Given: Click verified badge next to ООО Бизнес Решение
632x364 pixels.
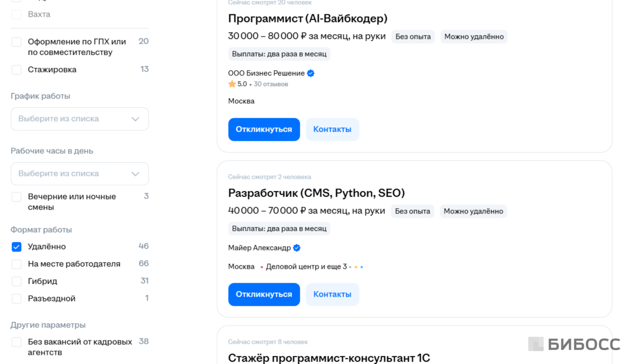Looking at the screenshot, I should (311, 73).
